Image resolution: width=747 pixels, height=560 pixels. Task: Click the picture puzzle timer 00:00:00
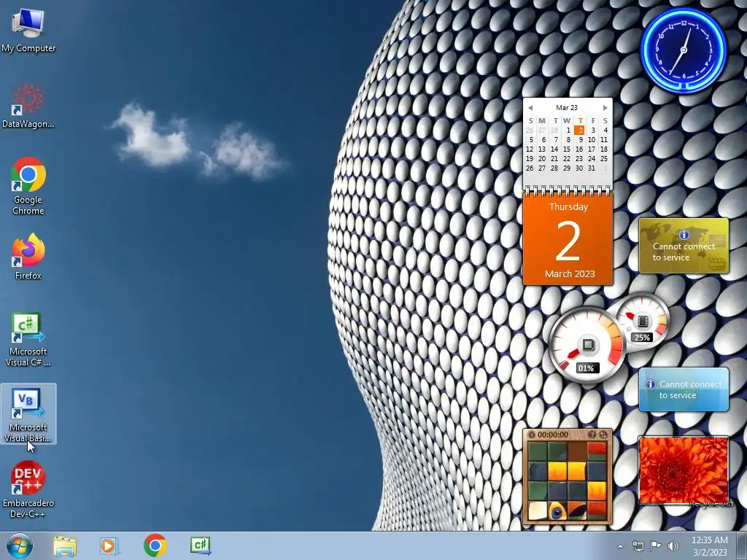[x=553, y=435]
